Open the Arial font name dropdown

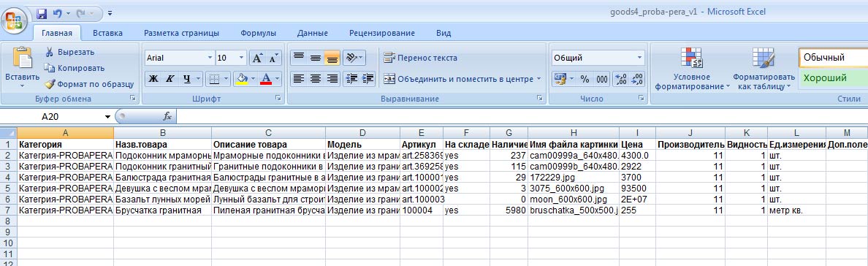click(x=210, y=58)
